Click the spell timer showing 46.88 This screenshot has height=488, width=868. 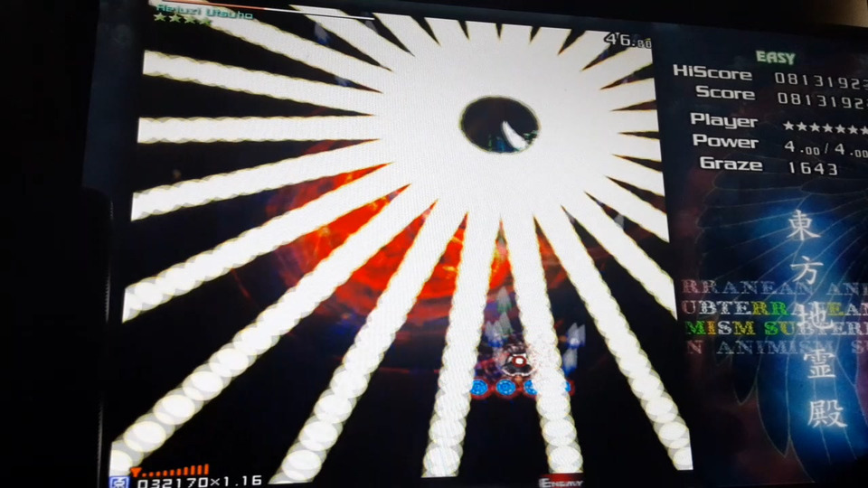627,40
